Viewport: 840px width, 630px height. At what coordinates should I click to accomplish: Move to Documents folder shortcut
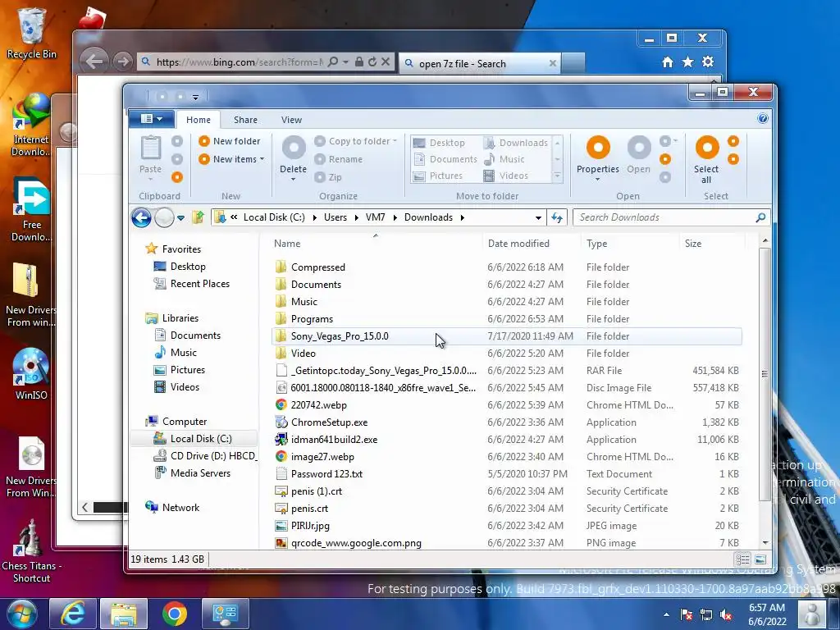click(445, 159)
